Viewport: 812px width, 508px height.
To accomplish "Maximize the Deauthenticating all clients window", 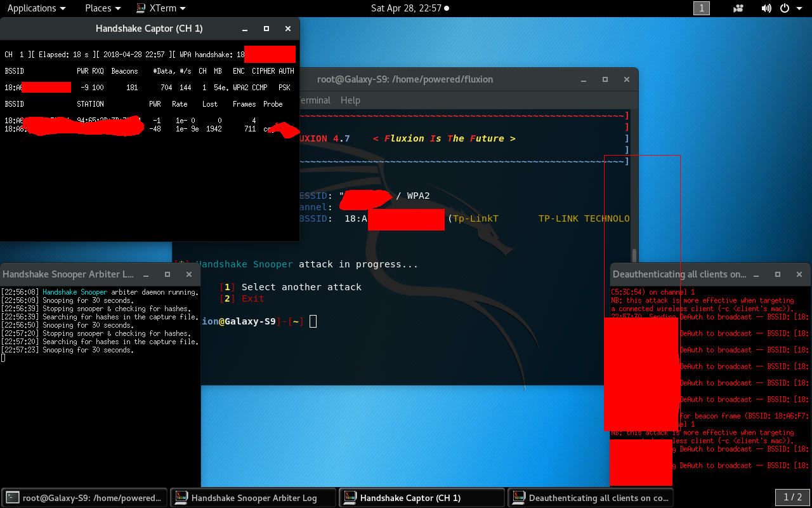I will pos(778,274).
